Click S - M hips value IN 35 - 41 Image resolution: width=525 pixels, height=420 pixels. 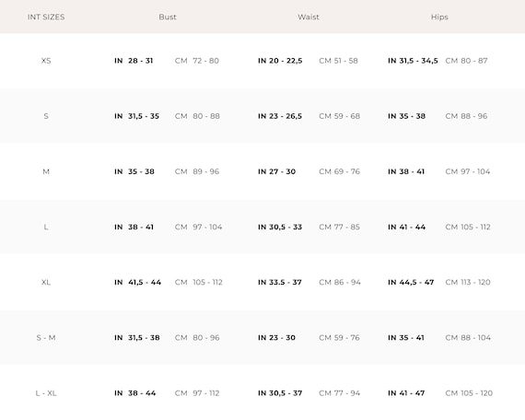(406, 338)
